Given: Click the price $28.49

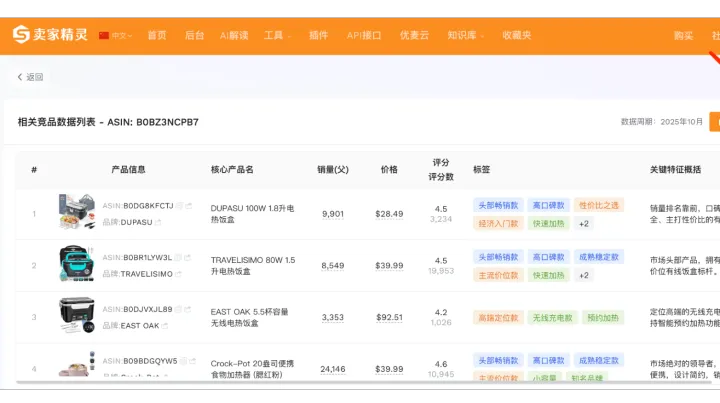Looking at the screenshot, I should pos(389,214).
